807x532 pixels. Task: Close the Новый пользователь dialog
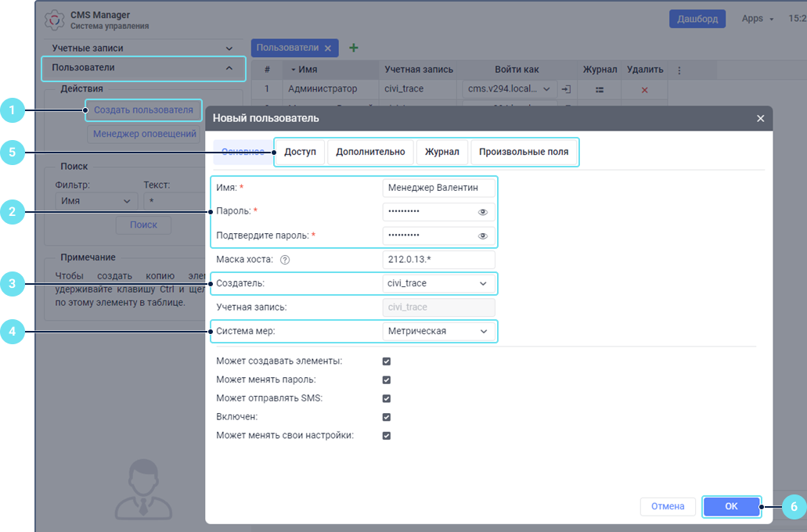point(760,118)
